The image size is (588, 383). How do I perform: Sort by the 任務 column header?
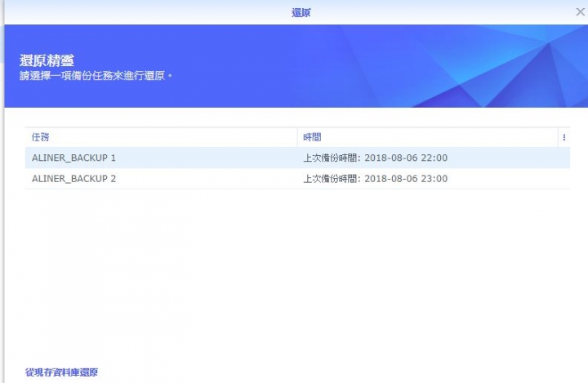(161, 137)
